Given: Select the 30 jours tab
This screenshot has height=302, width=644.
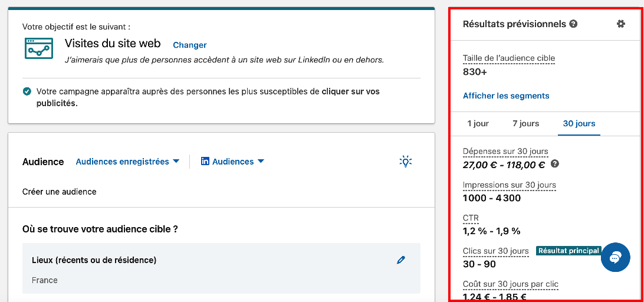Looking at the screenshot, I should pos(579,124).
